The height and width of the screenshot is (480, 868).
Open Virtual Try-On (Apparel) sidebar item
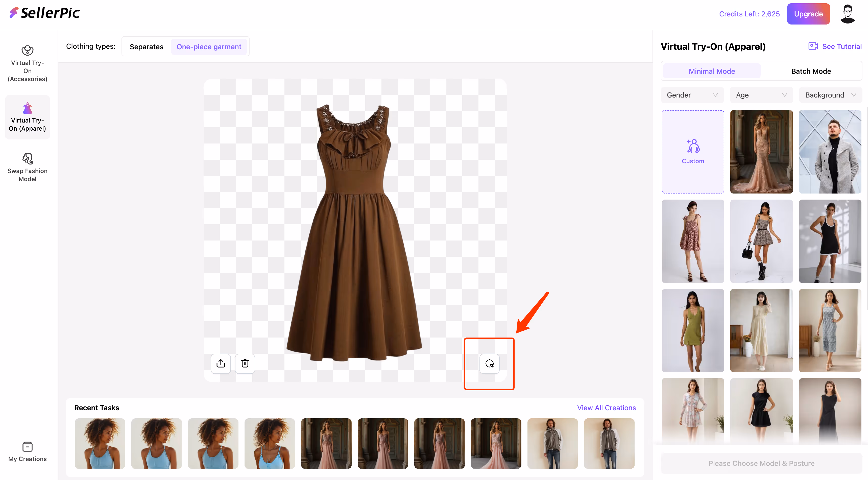click(x=28, y=117)
